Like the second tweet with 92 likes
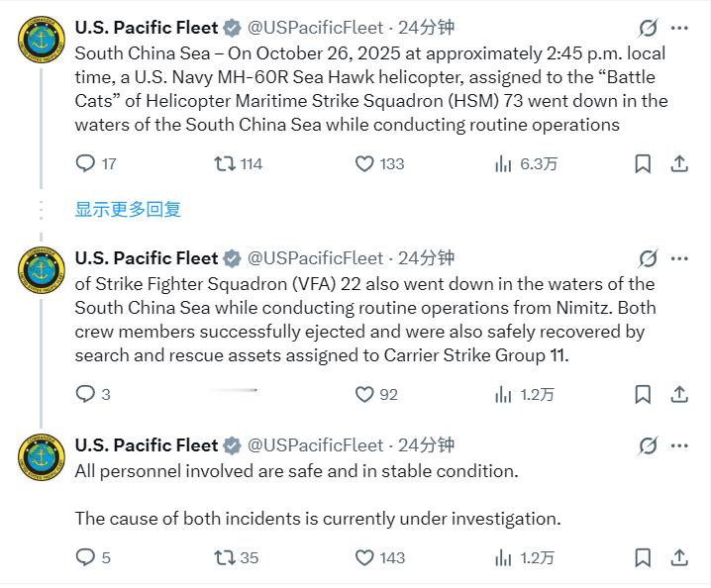 pyautogui.click(x=365, y=394)
